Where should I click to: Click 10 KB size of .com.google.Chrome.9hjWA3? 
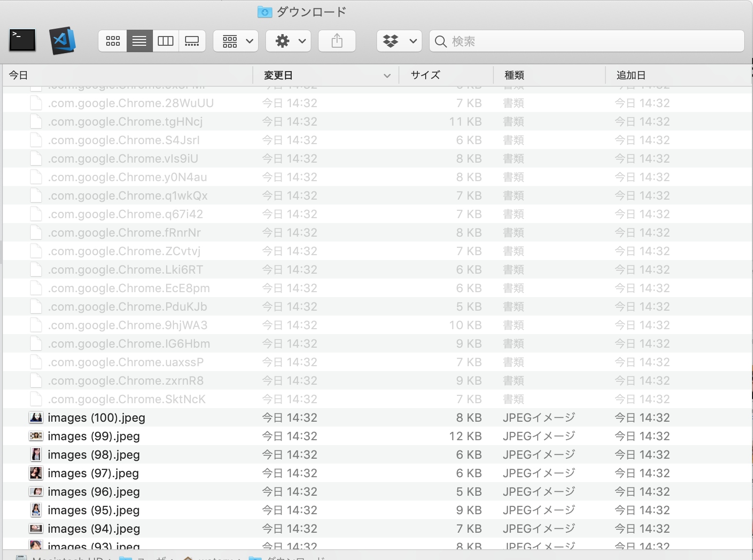click(465, 325)
